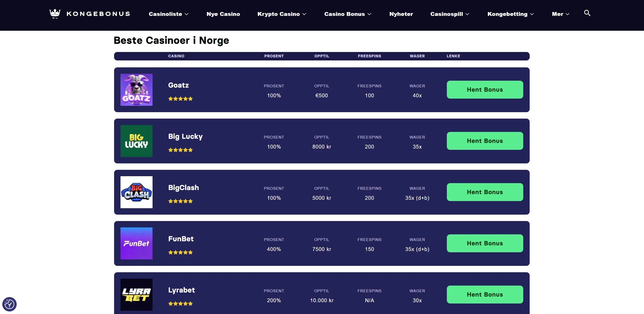The width and height of the screenshot is (644, 314).
Task: Click the BigClash casino logo
Action: pyautogui.click(x=136, y=192)
